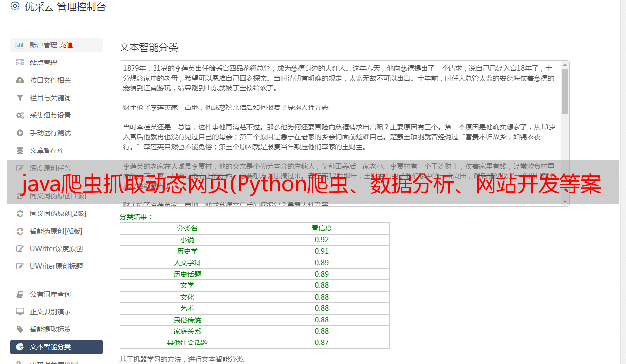Click the server icon next to 站点管理

[20, 63]
